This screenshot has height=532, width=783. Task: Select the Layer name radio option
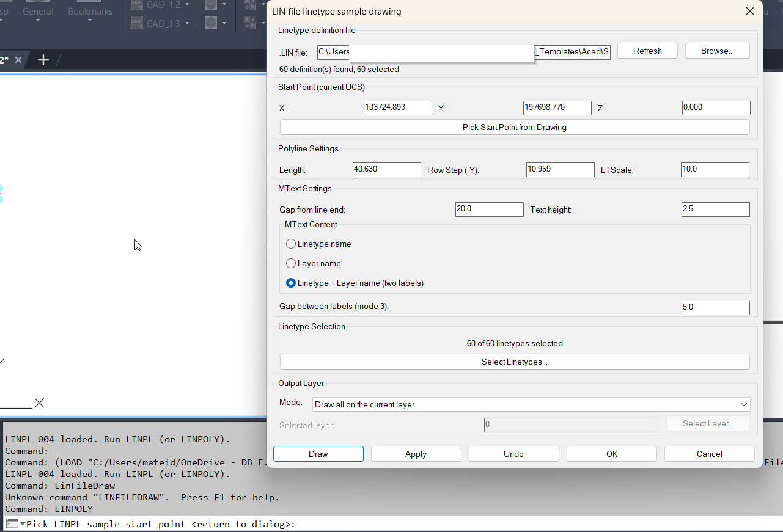pyautogui.click(x=291, y=263)
